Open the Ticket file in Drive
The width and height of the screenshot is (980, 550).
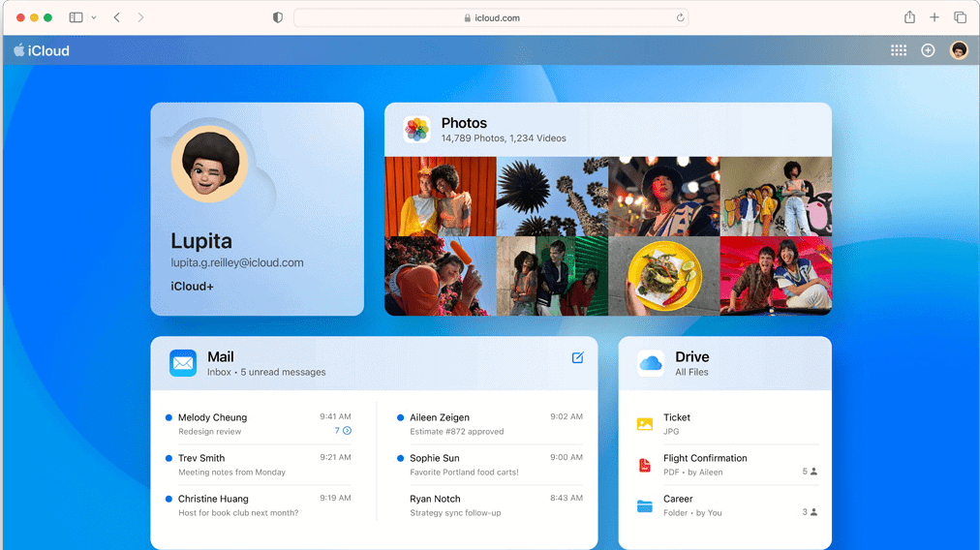(x=727, y=424)
